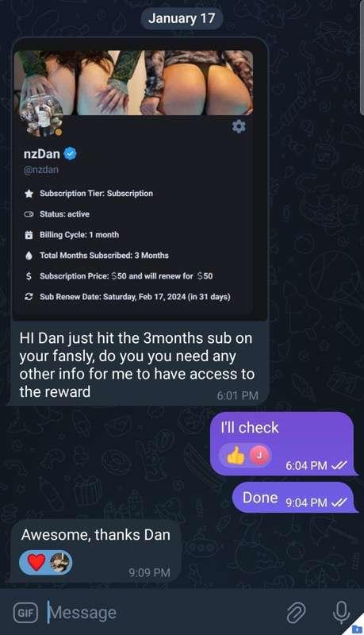
Task: Tap the thumbs up reaction on I'll check
Action: (x=236, y=456)
